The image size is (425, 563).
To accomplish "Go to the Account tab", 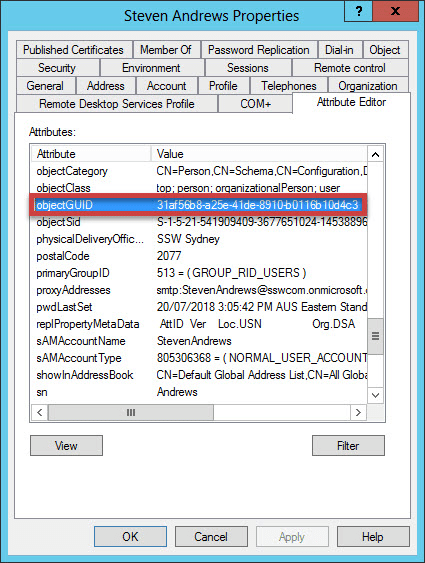I will (x=167, y=86).
